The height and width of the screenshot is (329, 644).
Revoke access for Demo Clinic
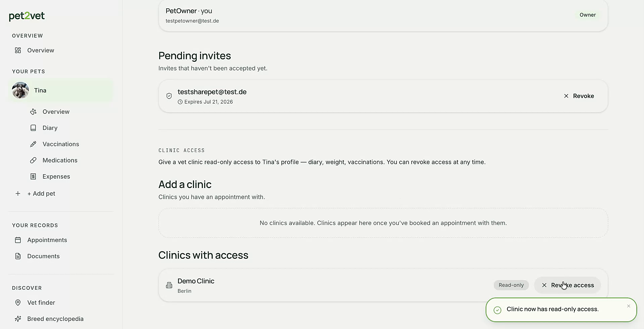567,285
